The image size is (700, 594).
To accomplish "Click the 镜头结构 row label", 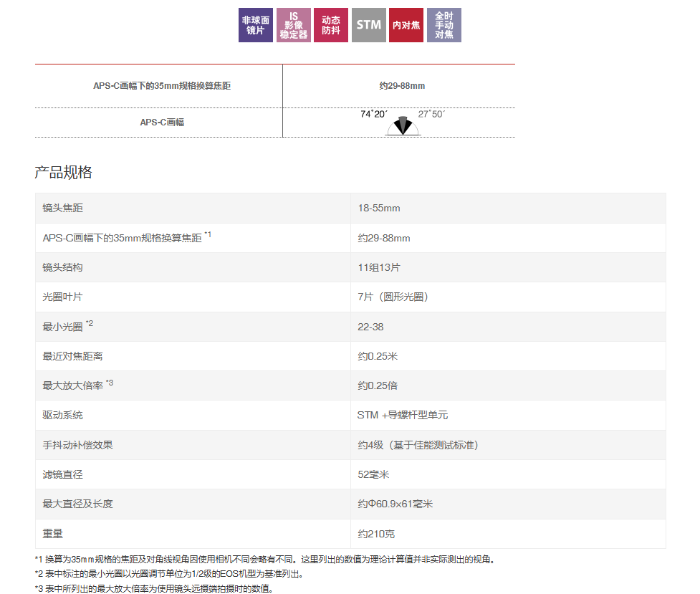I will [62, 267].
